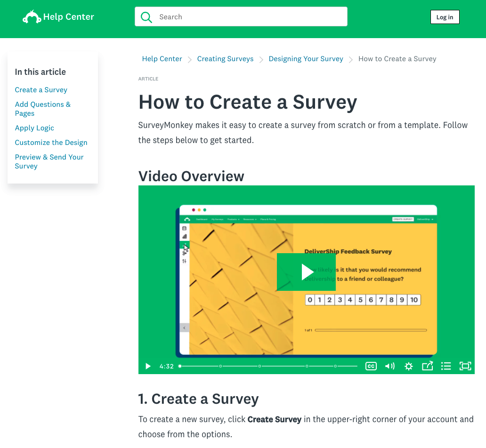
Task: Click the ARTICLE label text
Action: coord(148,79)
